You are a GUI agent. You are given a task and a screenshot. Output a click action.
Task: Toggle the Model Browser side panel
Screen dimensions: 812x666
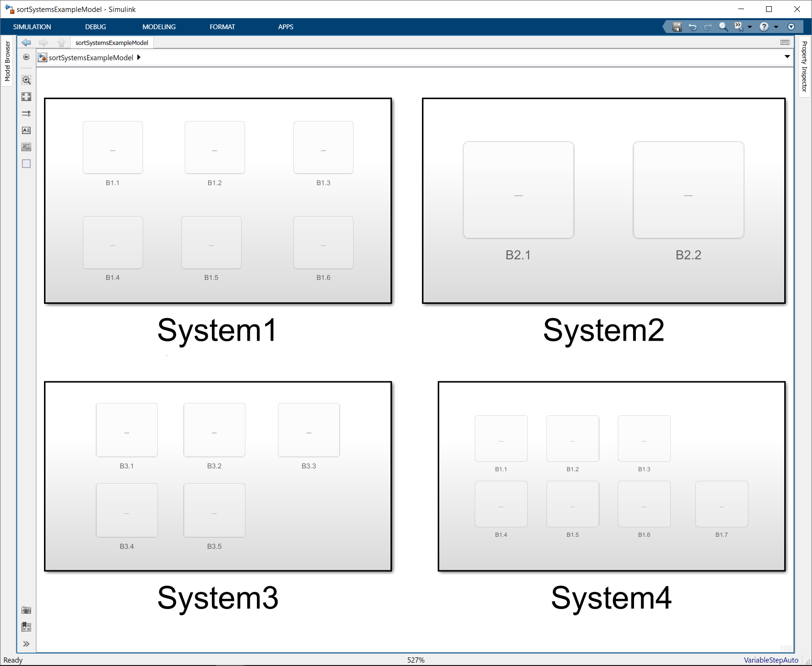tap(7, 61)
